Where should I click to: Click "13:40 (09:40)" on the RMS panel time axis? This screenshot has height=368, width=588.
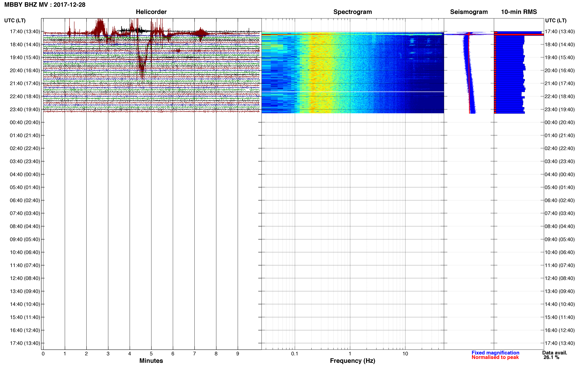click(x=560, y=291)
